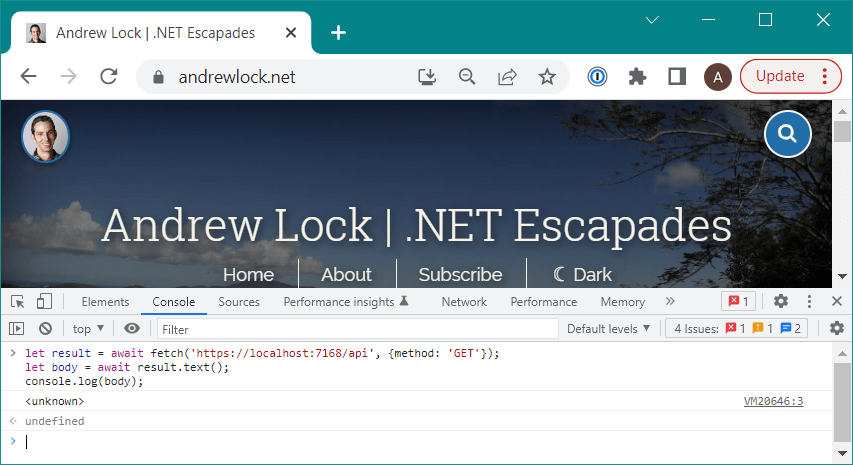
Task: Open the Performance tab
Action: click(543, 302)
